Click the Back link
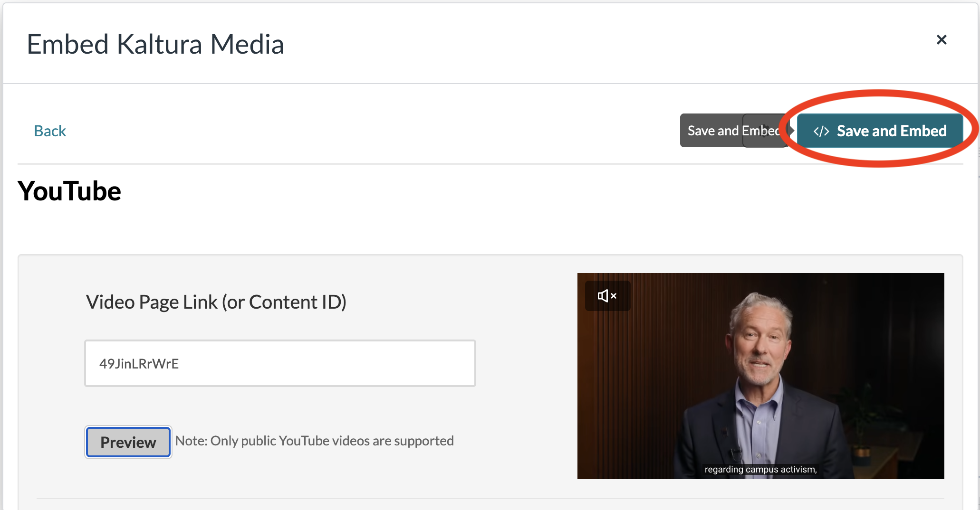 (x=50, y=131)
